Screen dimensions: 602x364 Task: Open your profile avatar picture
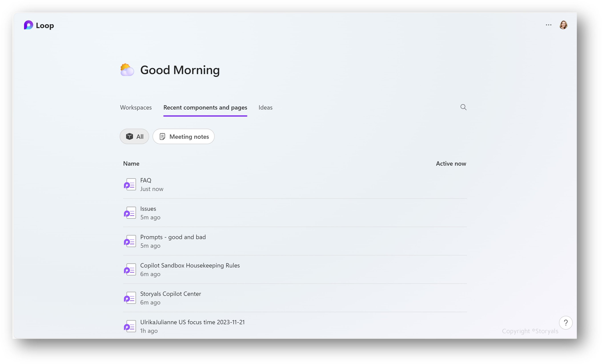[x=563, y=25]
